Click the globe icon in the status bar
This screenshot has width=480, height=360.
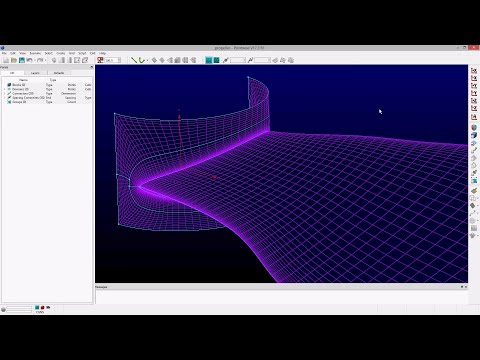pos(3,309)
